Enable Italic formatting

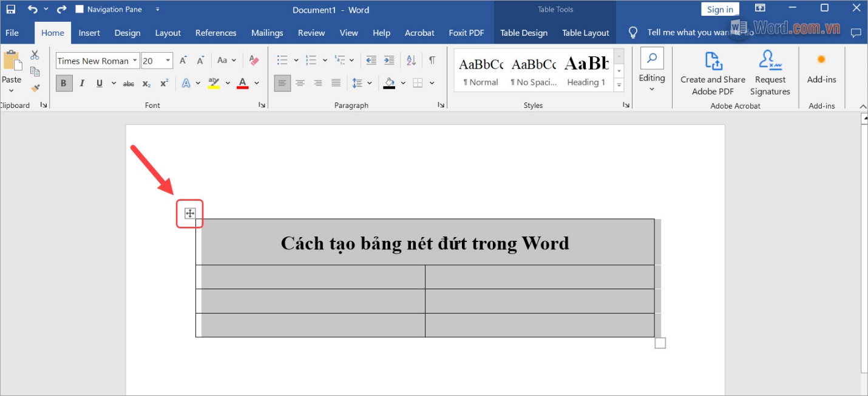81,83
